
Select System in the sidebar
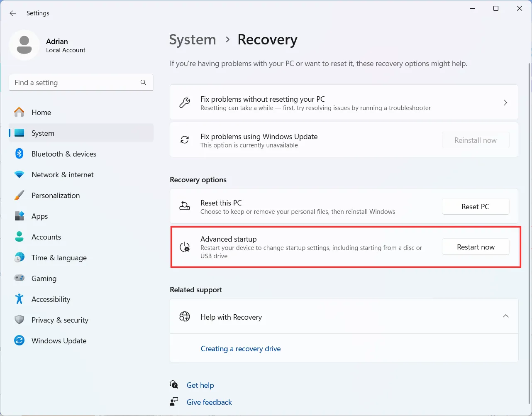tap(81, 133)
